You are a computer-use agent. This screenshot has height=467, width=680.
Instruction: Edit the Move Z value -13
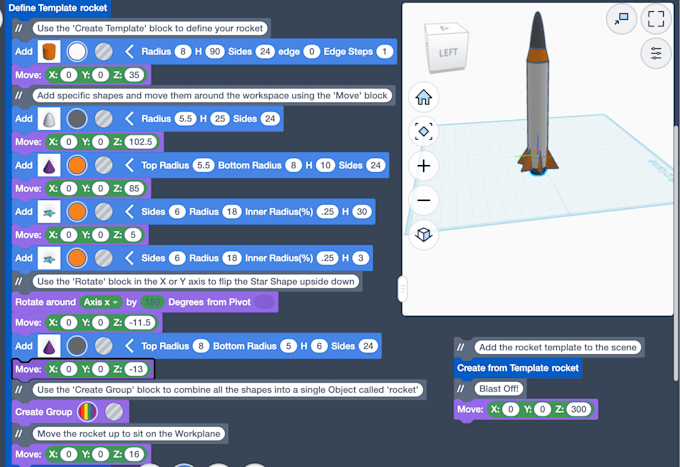coord(137,369)
